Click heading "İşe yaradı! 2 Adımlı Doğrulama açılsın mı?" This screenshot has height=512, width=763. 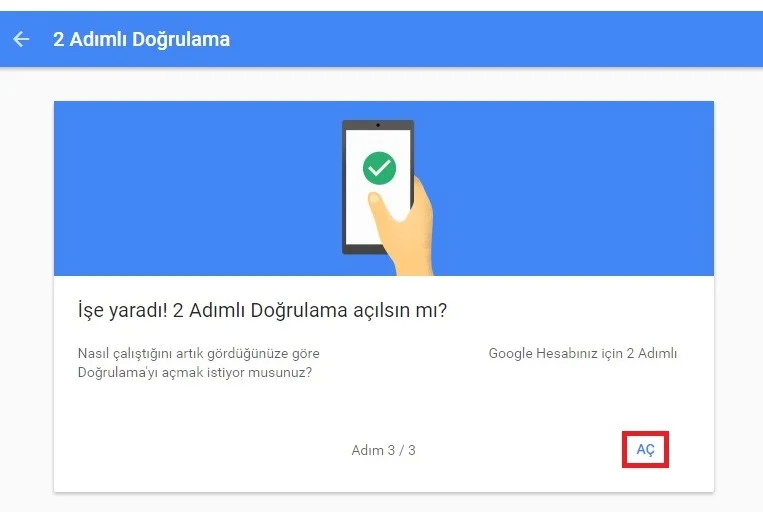click(262, 310)
